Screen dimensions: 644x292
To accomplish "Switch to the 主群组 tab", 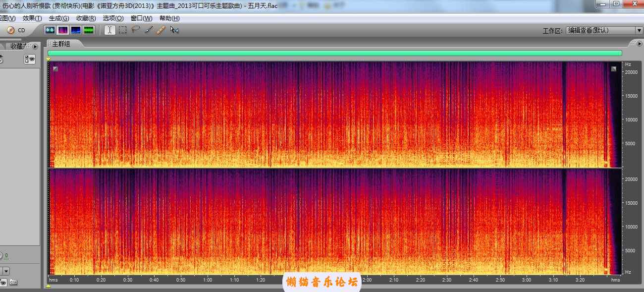I will click(61, 44).
